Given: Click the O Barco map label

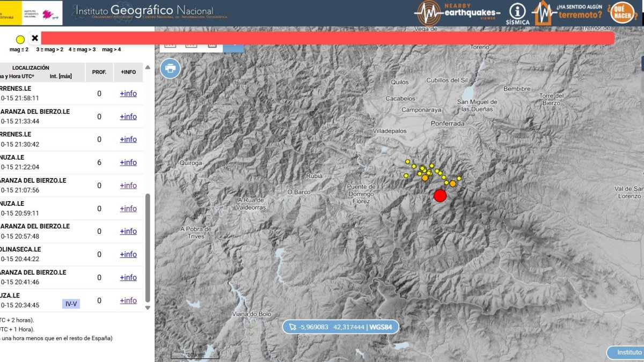Looking at the screenshot, I should (x=299, y=191).
